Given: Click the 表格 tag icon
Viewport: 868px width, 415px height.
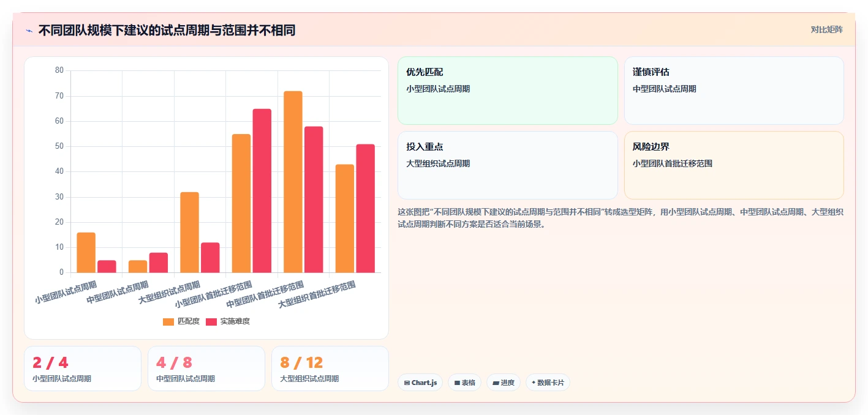Looking at the screenshot, I should (x=457, y=383).
